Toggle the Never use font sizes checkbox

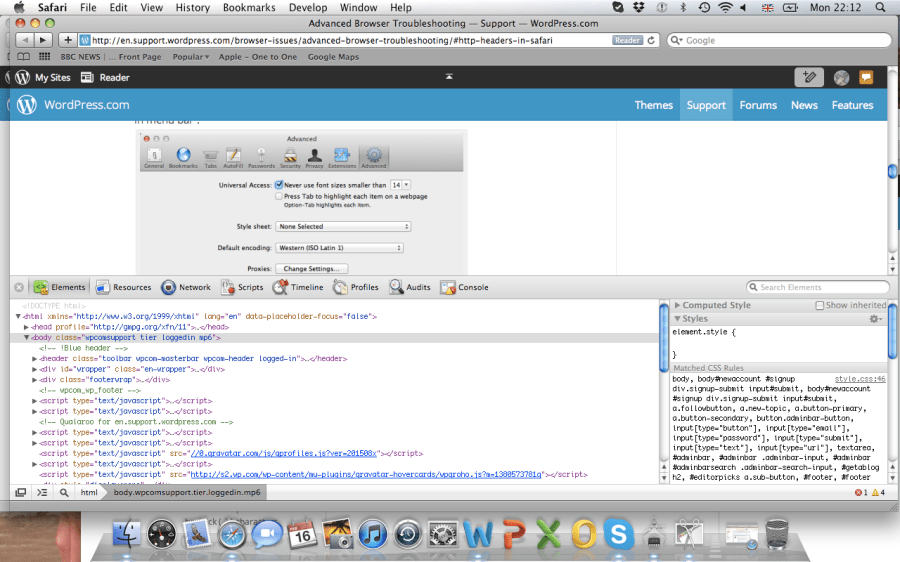tap(279, 185)
